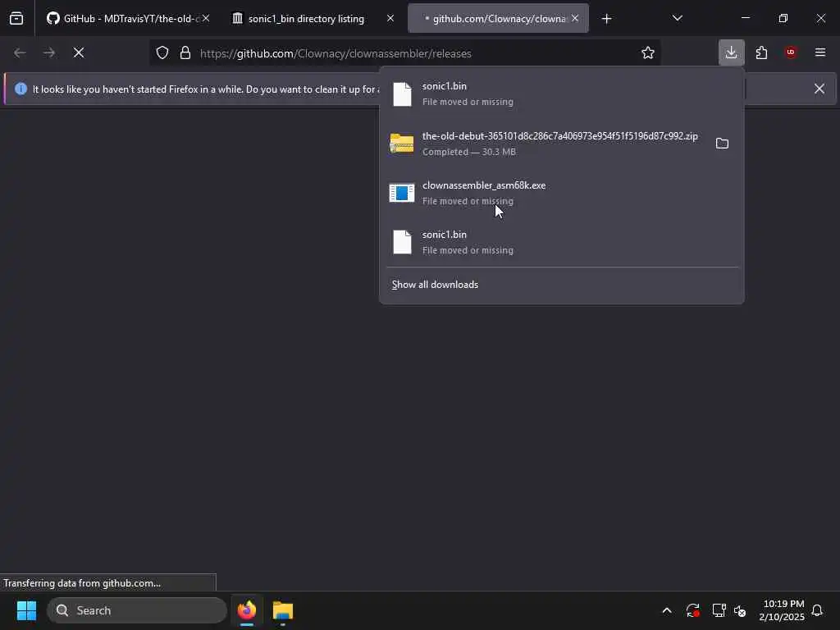Image resolution: width=840 pixels, height=630 pixels.
Task: Open the notifications bell icon
Action: click(x=818, y=610)
